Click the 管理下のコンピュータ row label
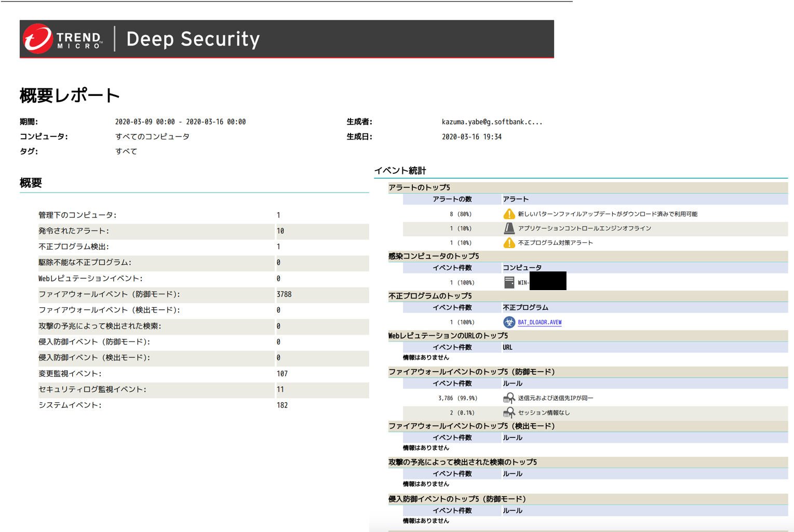The image size is (794, 532). click(x=77, y=215)
